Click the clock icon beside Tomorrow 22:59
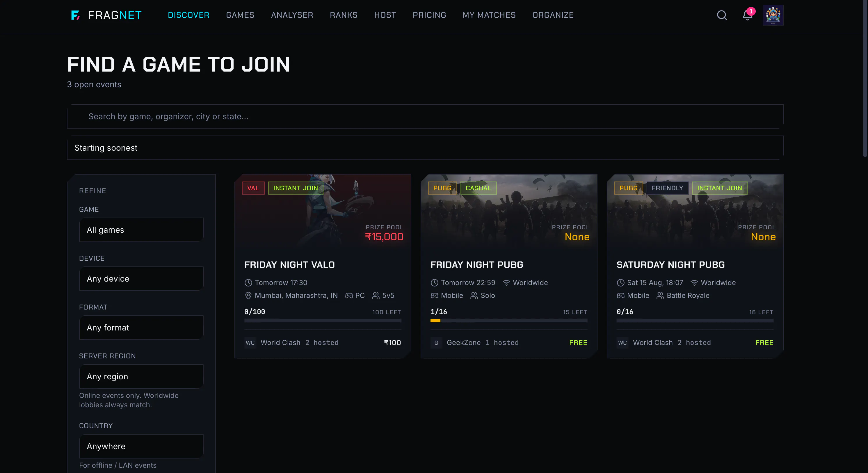The width and height of the screenshot is (868, 473). pyautogui.click(x=434, y=283)
